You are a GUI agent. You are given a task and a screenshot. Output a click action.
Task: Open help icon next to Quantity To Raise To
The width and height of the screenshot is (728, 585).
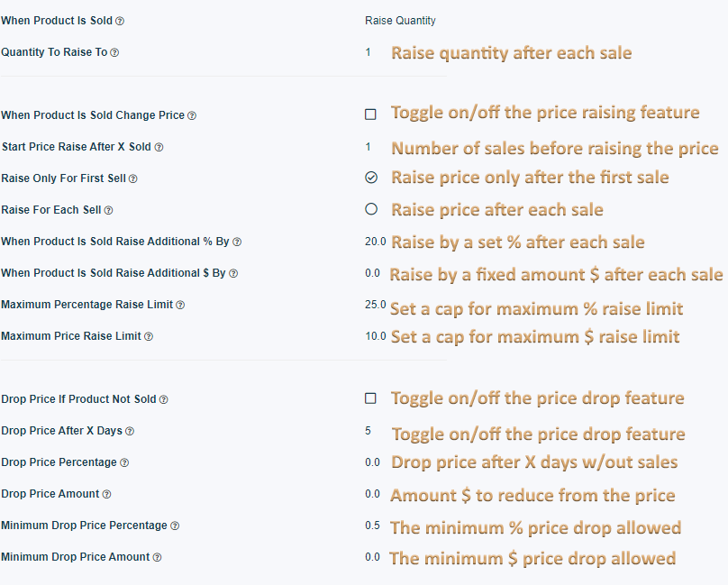pos(114,52)
